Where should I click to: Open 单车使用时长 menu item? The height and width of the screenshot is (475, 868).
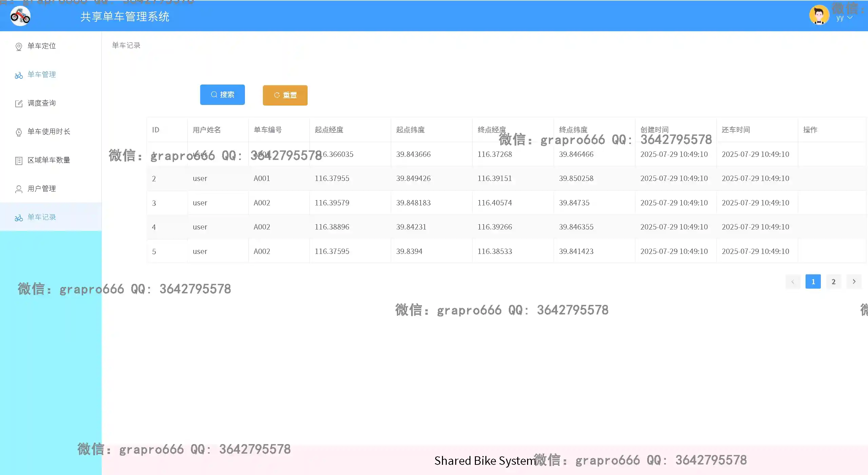pos(49,131)
